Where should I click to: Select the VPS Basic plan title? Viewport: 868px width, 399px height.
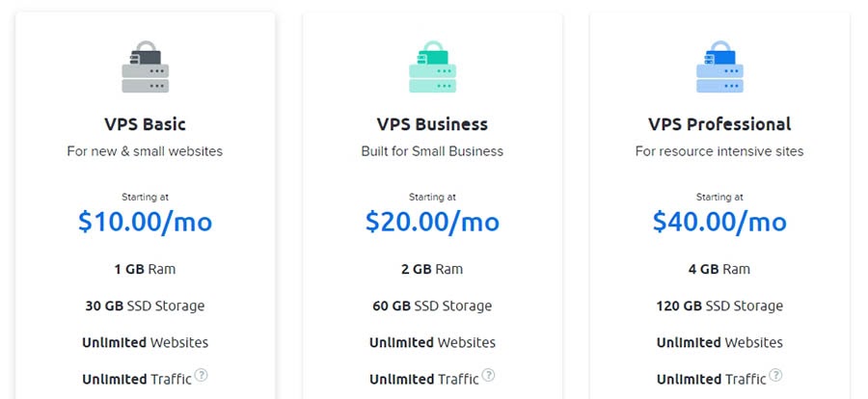click(145, 124)
